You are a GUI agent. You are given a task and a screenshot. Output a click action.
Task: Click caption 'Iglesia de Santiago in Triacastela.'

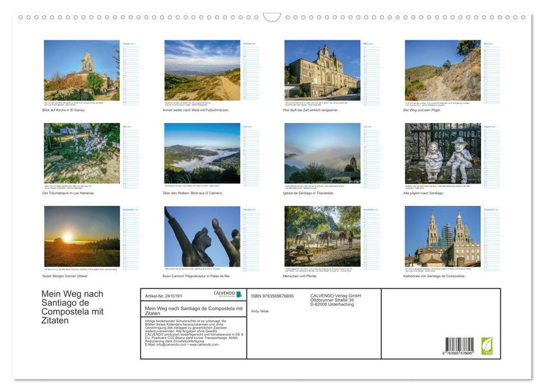point(308,193)
